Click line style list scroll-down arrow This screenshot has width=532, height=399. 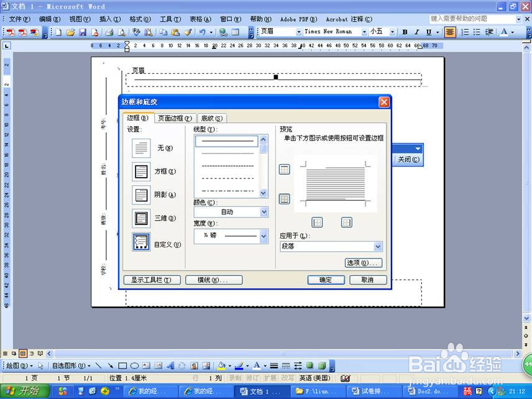pos(264,193)
